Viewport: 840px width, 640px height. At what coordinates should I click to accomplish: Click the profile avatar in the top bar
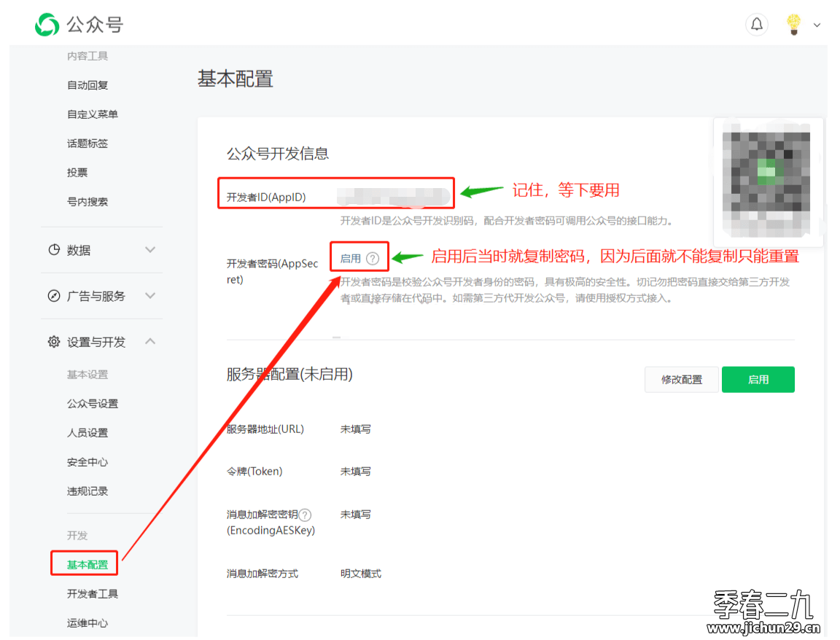point(793,23)
